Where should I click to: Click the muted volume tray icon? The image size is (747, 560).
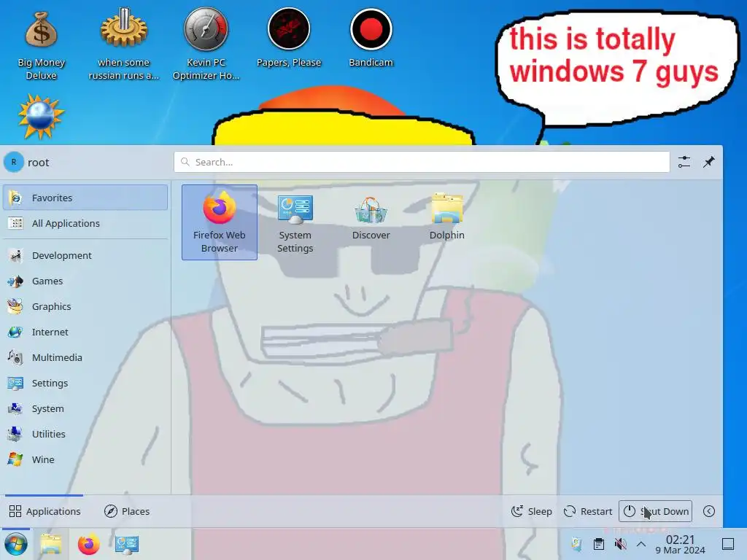click(x=620, y=544)
